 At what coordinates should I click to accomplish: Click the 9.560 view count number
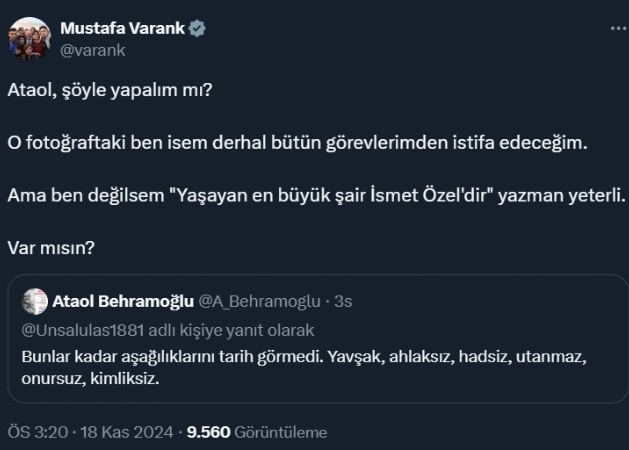point(208,432)
